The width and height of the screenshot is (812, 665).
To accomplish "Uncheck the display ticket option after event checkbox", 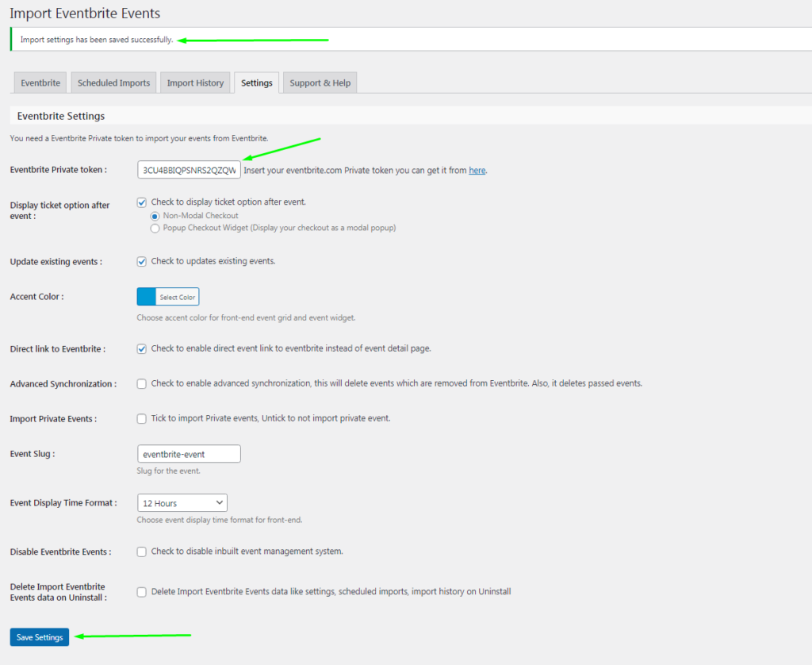I will tap(142, 202).
